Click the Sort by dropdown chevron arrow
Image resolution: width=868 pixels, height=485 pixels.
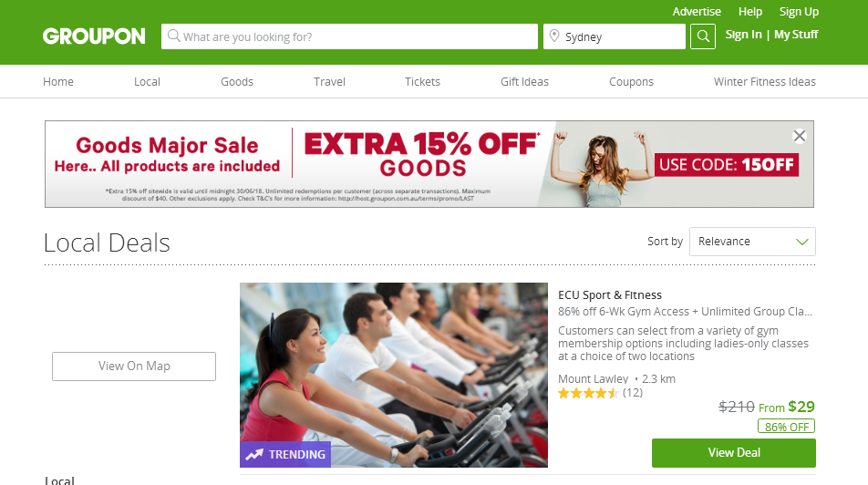pyautogui.click(x=801, y=242)
